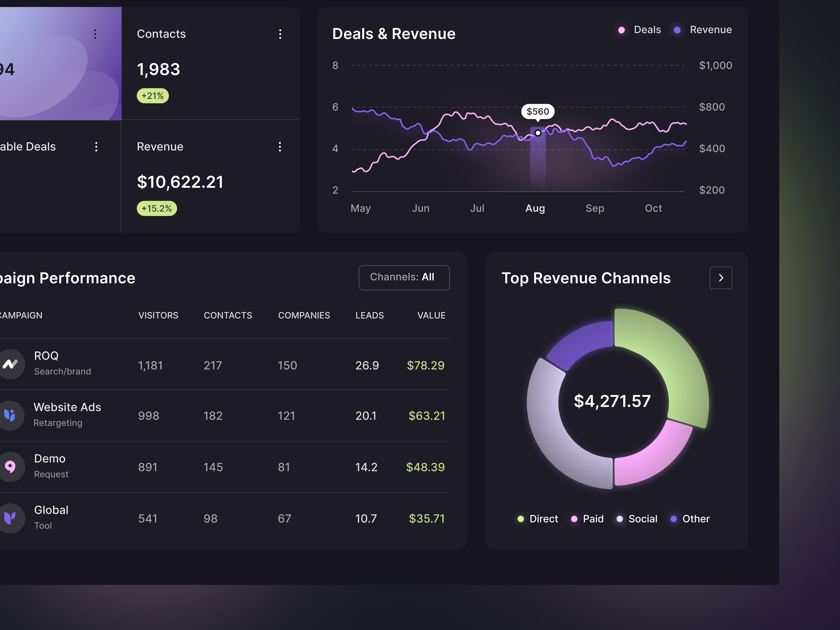Open the Deals card options menu
Viewport: 840px width, 630px height.
(96, 147)
